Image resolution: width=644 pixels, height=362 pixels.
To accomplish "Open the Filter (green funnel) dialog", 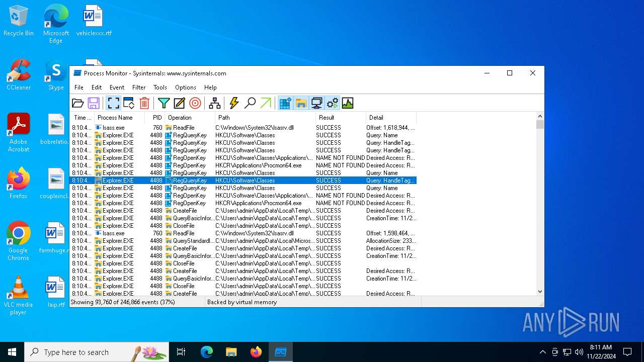I will pyautogui.click(x=164, y=103).
